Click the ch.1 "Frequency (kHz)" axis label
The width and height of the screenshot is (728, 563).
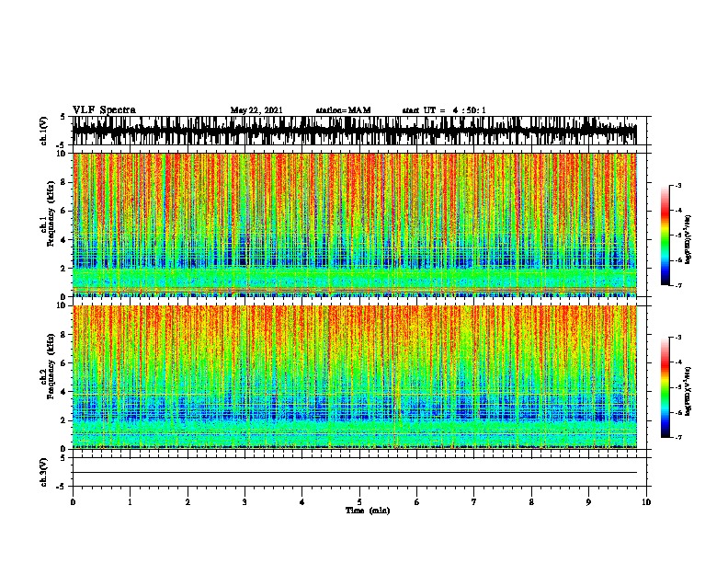[x=51, y=214]
